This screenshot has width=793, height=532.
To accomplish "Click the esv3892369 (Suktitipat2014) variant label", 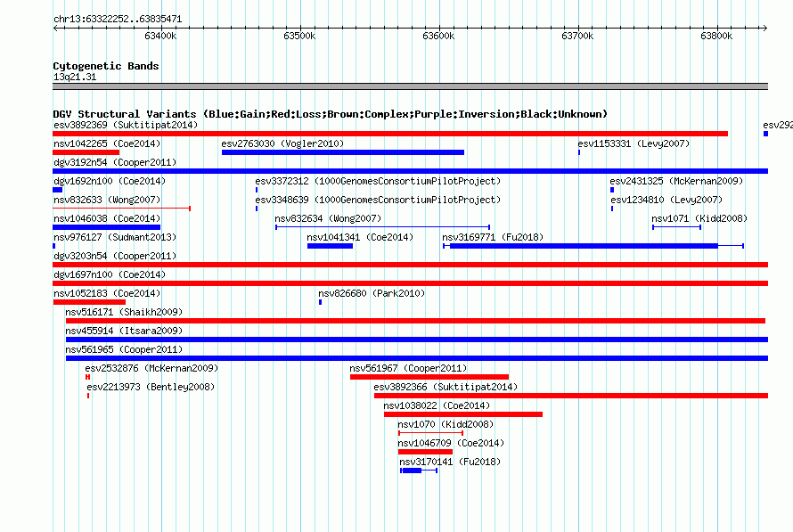I will [126, 125].
